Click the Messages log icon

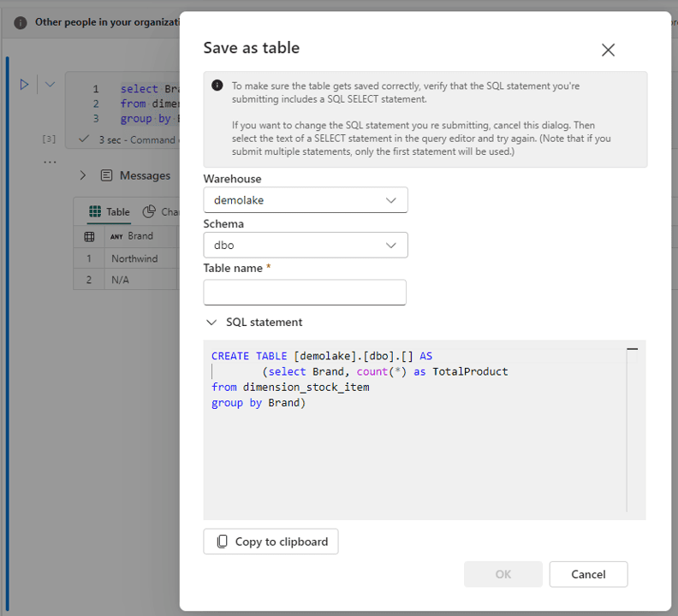click(106, 175)
